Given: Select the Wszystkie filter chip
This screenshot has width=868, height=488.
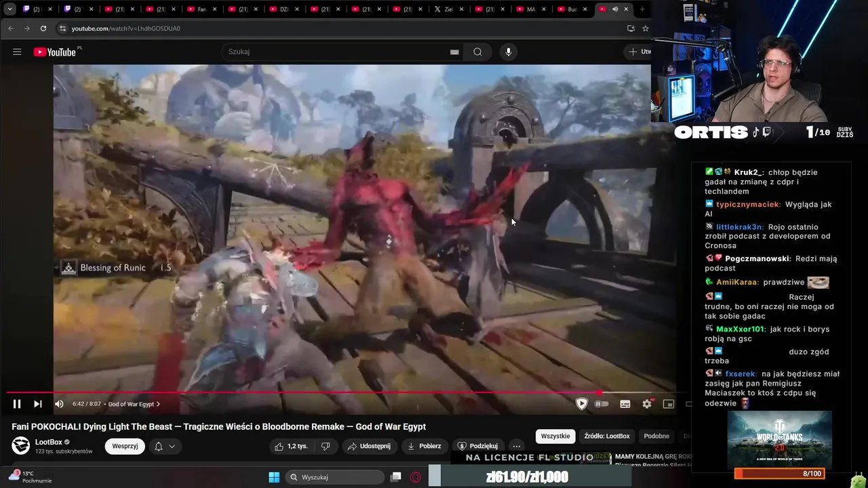Looking at the screenshot, I should (x=555, y=436).
